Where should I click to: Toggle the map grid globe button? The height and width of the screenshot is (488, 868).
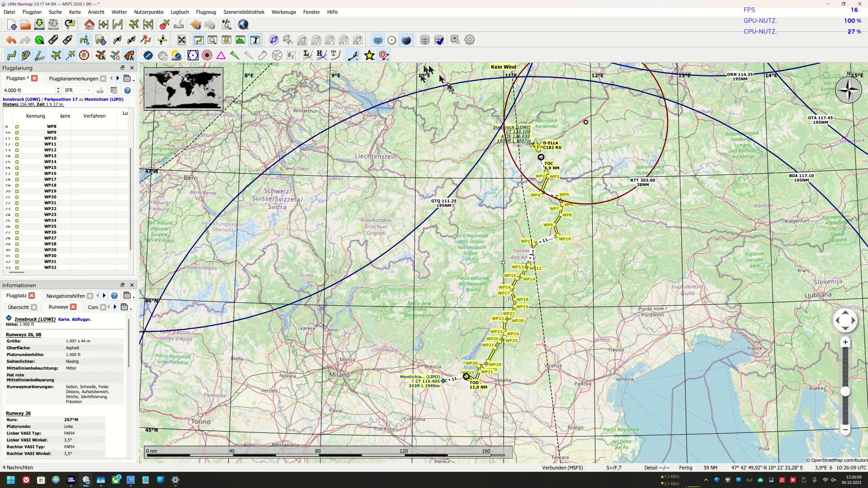[377, 40]
